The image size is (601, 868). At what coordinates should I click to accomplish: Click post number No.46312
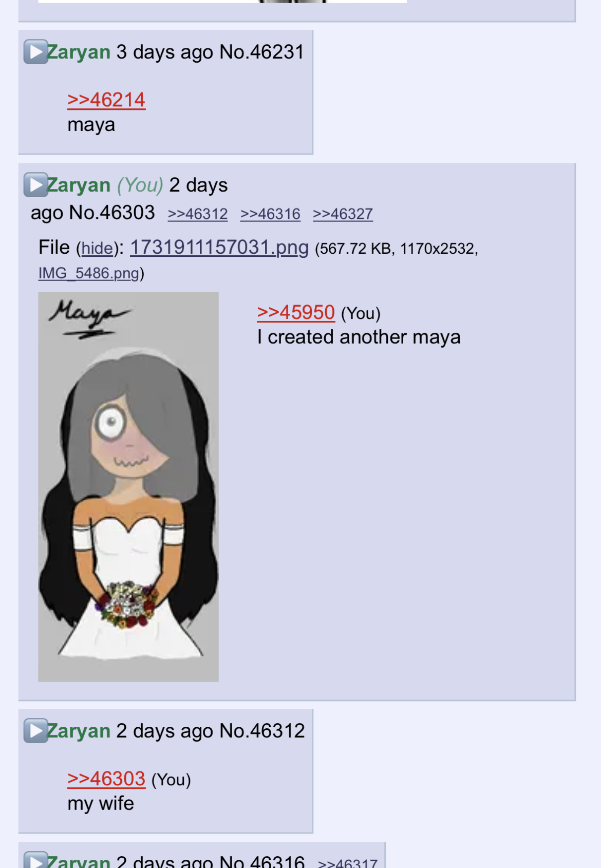[x=262, y=731]
